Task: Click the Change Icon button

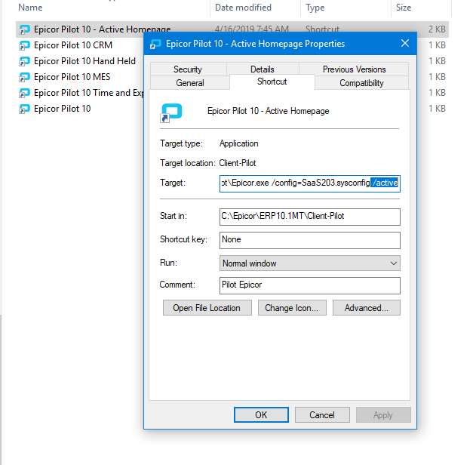Action: [292, 308]
